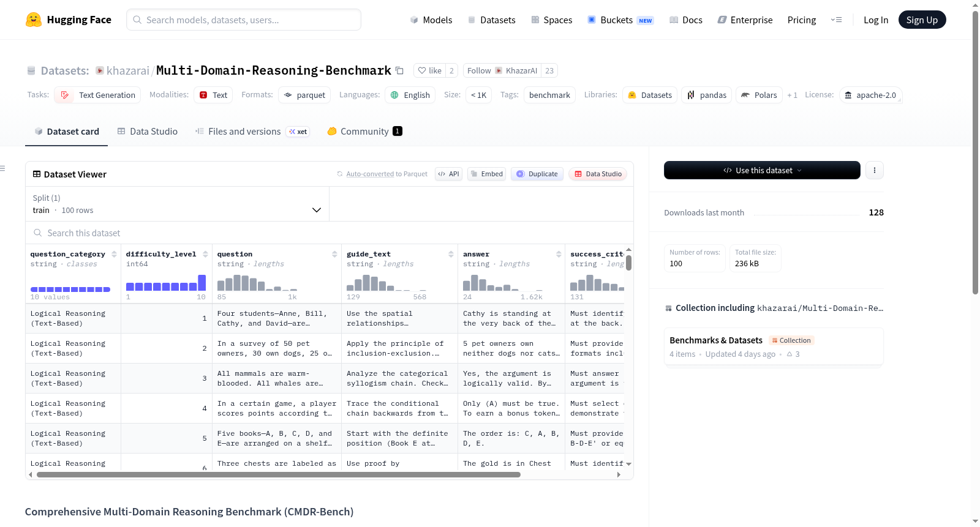
Task: Click the Log In link
Action: pos(876,20)
